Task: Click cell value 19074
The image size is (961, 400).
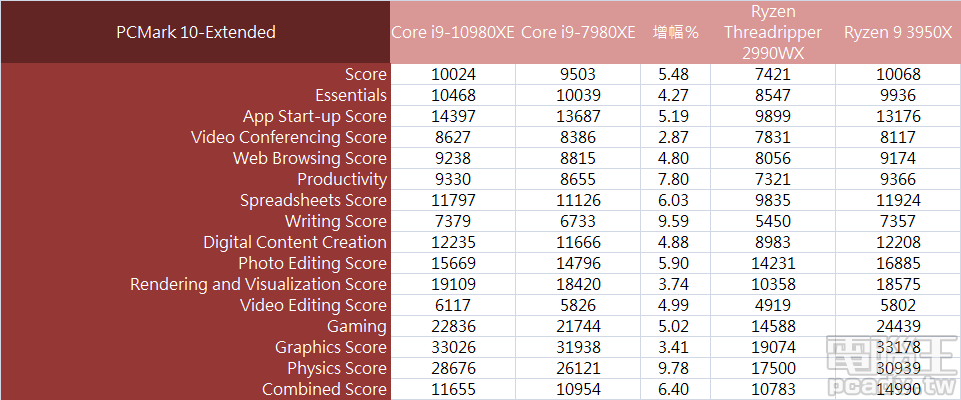Action: [x=773, y=347]
